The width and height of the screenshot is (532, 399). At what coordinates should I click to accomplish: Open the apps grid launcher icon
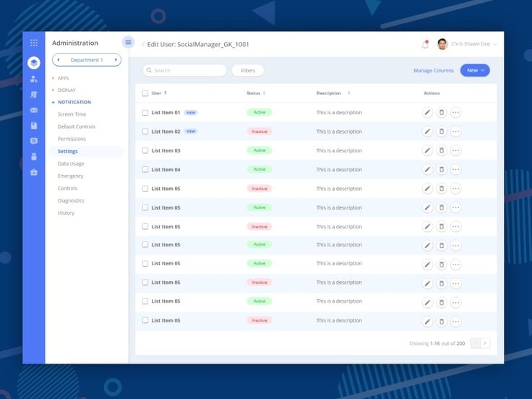click(x=33, y=43)
